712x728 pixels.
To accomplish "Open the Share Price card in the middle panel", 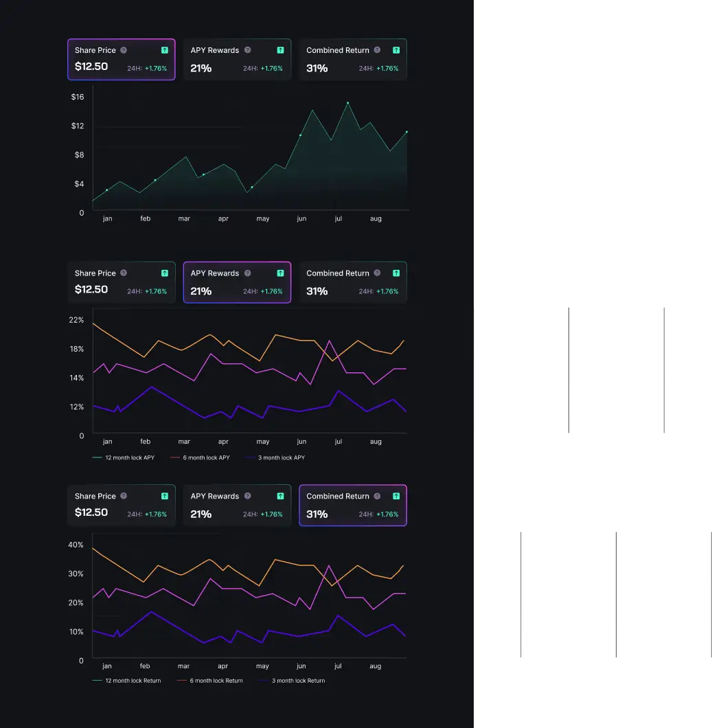I will pyautogui.click(x=121, y=282).
